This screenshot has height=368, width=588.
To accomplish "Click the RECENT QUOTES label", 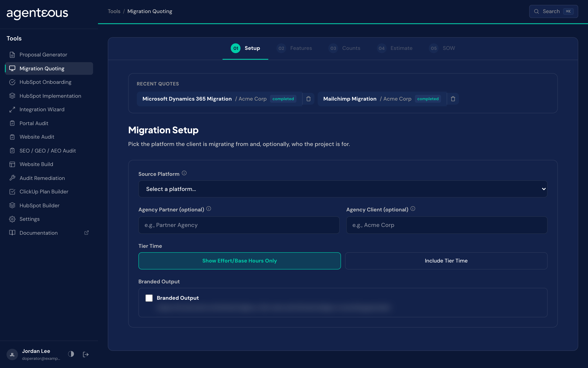I will point(158,84).
